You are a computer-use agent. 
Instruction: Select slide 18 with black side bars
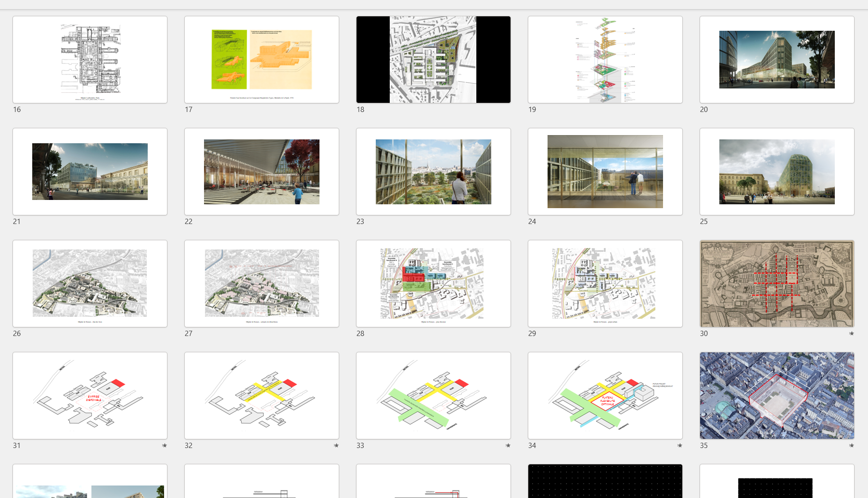pyautogui.click(x=434, y=60)
